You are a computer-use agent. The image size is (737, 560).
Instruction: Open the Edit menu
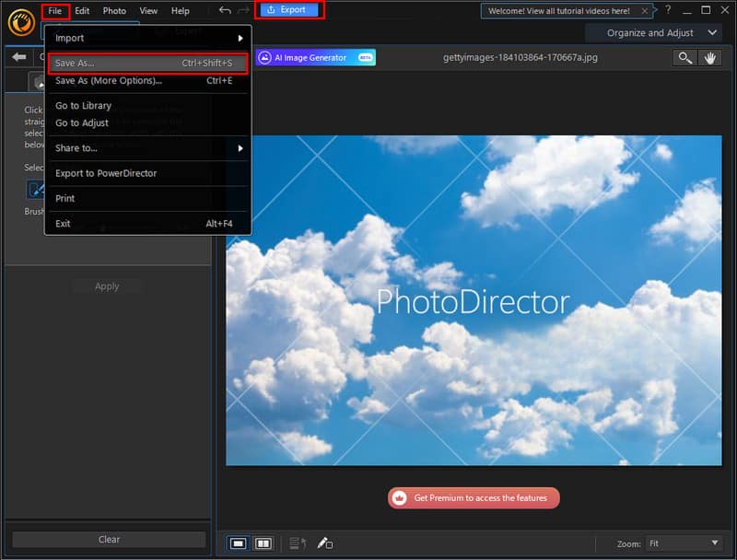(82, 11)
